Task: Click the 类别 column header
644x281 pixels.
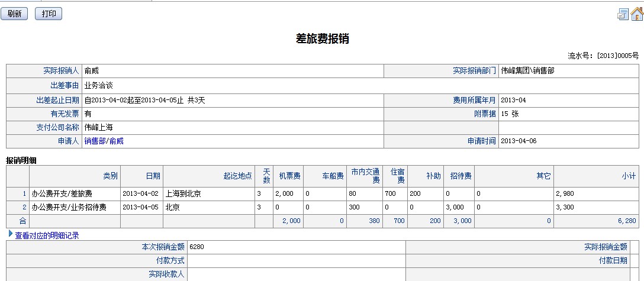Action: coord(111,176)
